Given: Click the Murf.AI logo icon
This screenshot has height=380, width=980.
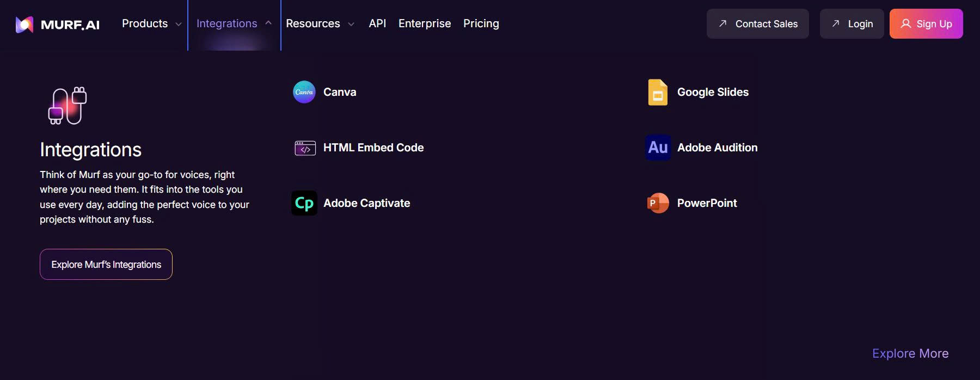Looking at the screenshot, I should pyautogui.click(x=24, y=24).
